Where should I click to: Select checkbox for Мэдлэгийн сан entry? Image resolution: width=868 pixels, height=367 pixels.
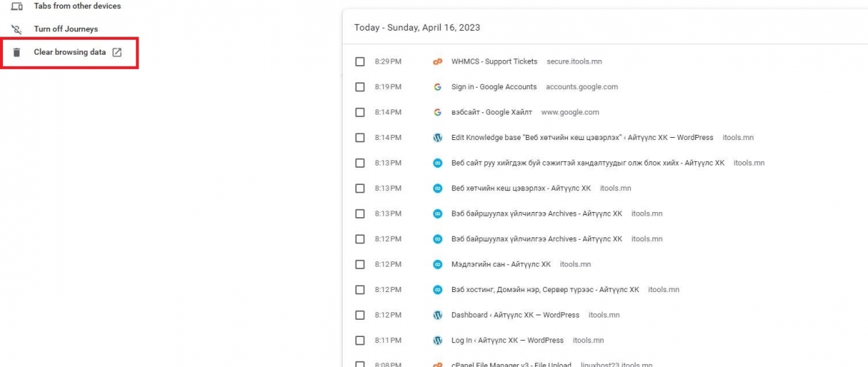(x=360, y=264)
